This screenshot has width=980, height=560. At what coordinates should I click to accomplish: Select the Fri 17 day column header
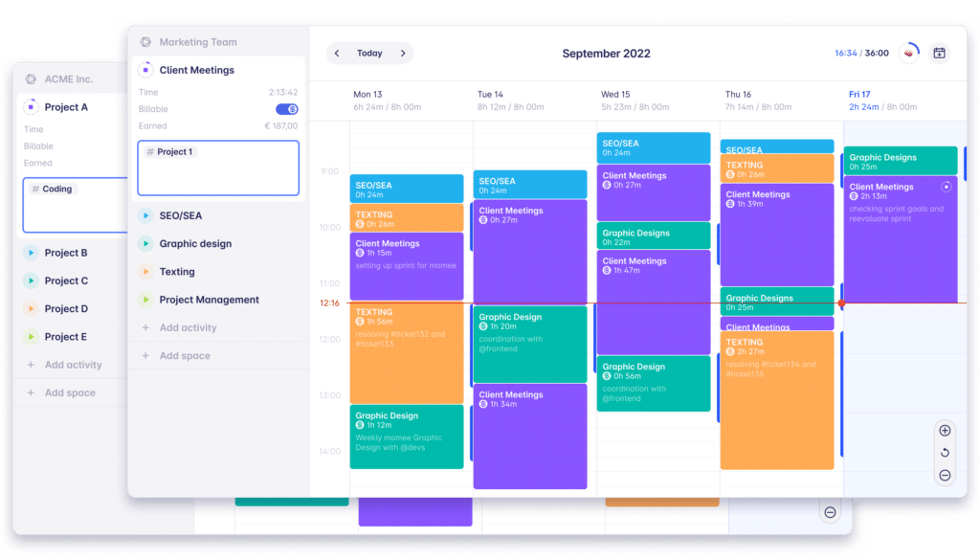tap(859, 95)
